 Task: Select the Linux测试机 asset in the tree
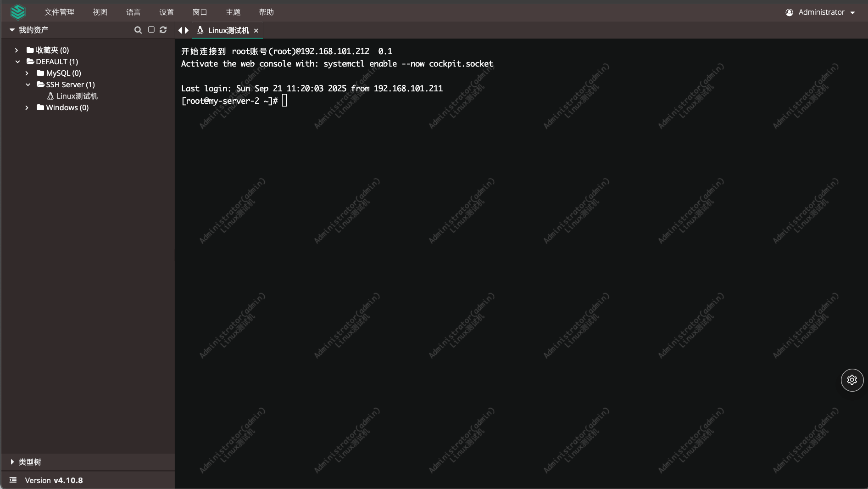[x=77, y=96]
